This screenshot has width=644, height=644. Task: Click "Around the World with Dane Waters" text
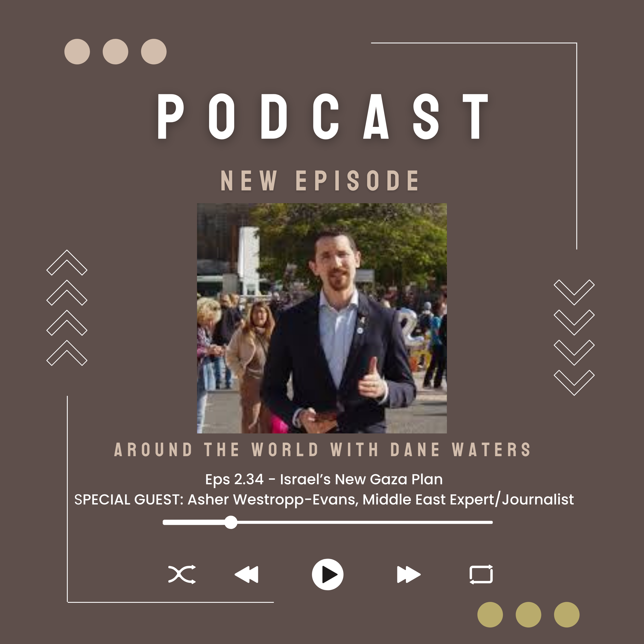pos(322,450)
